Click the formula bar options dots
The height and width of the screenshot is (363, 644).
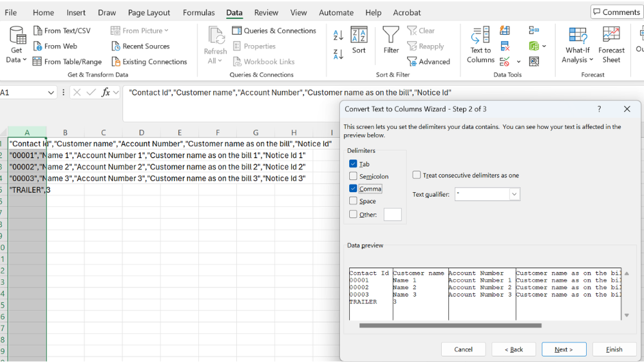point(63,92)
